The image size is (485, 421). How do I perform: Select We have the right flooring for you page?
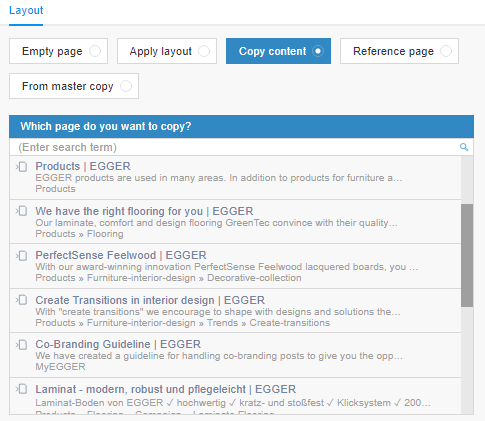[144, 211]
